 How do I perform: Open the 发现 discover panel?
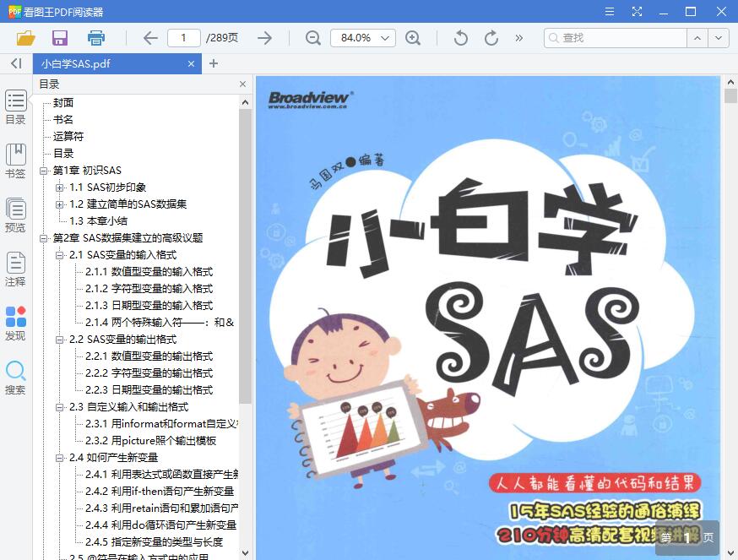(15, 323)
